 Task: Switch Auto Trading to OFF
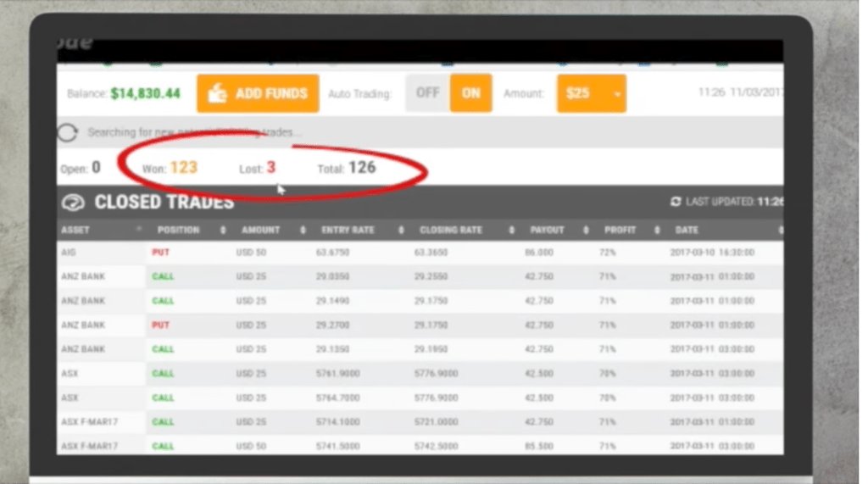pos(427,93)
